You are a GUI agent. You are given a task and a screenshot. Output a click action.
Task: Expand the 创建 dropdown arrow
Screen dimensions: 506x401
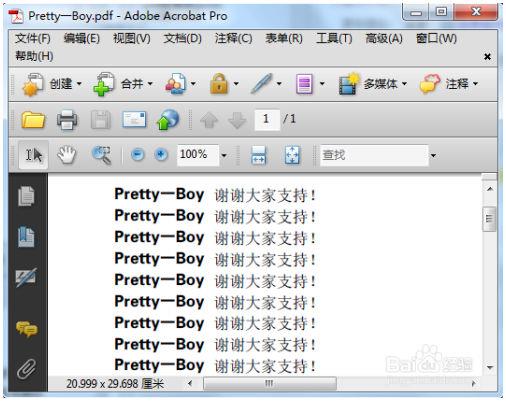point(79,84)
